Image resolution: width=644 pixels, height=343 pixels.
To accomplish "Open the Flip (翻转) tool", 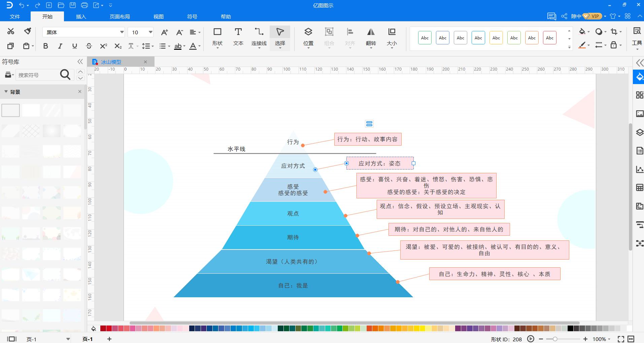I will pos(371,36).
